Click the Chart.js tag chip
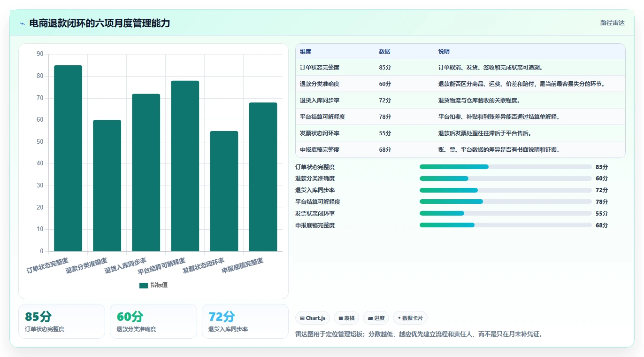 [x=313, y=318]
